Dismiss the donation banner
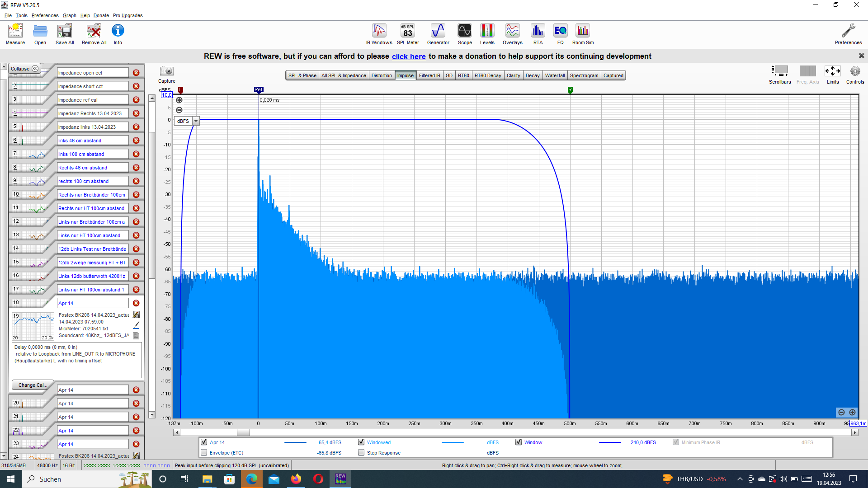 pyautogui.click(x=861, y=56)
